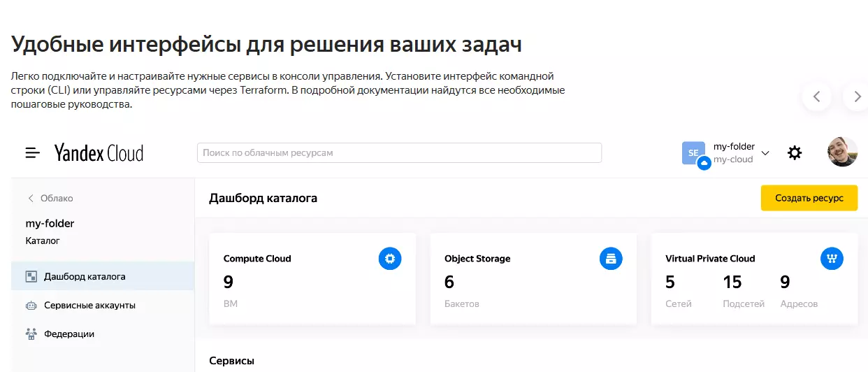This screenshot has width=868, height=372.
Task: Click the Compute Cloud chip icon
Action: 390,259
